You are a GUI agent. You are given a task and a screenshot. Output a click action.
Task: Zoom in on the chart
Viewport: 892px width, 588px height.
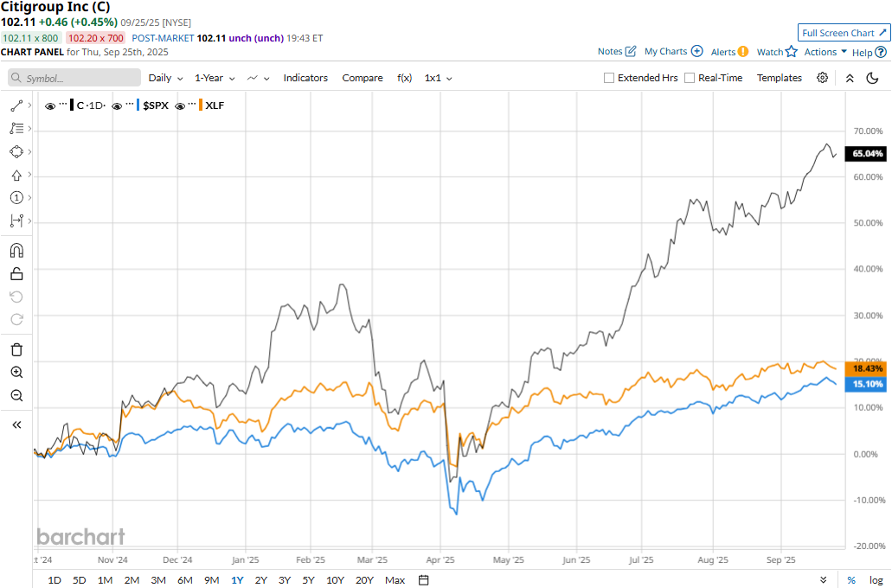[16, 373]
